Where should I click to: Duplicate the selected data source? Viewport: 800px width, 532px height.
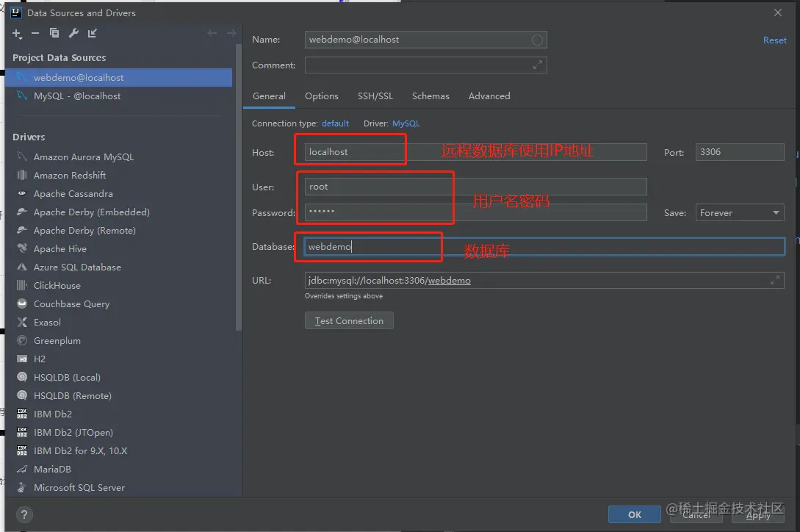[54, 34]
